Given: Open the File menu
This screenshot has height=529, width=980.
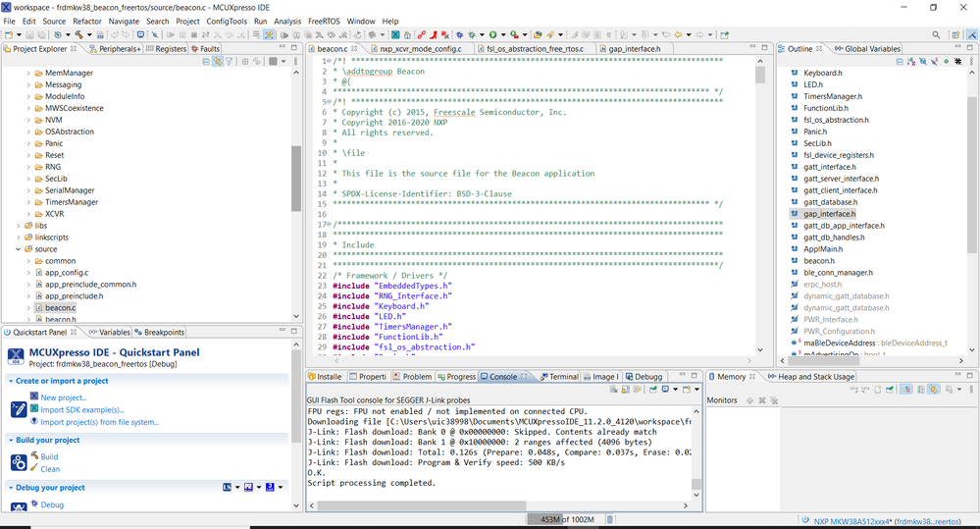Looking at the screenshot, I should [x=10, y=22].
